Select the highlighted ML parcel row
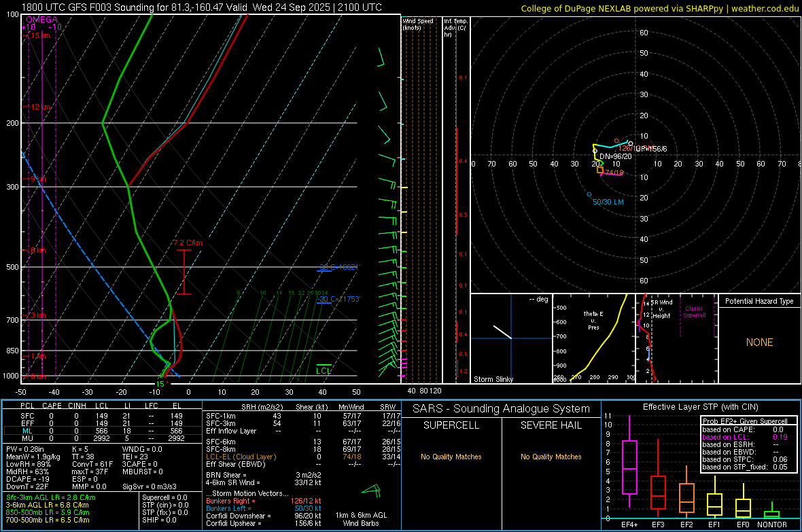The width and height of the screenshot is (802, 532). [101, 431]
